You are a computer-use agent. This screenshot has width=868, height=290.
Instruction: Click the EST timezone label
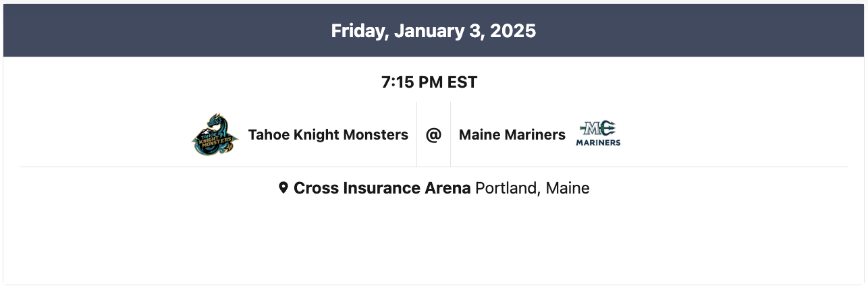(462, 83)
